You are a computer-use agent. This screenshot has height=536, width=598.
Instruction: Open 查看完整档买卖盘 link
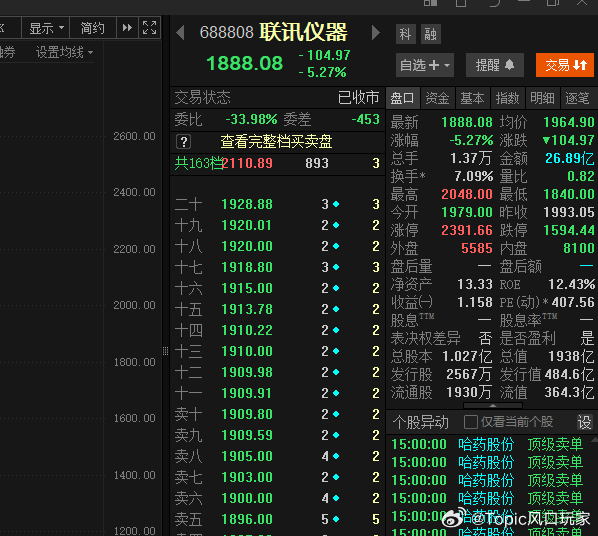pyautogui.click(x=276, y=142)
